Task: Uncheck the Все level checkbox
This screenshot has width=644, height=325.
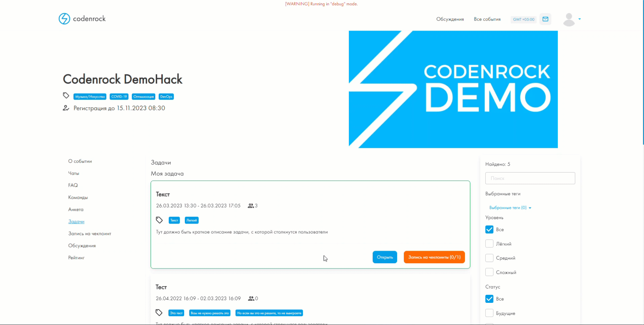Action: [489, 230]
